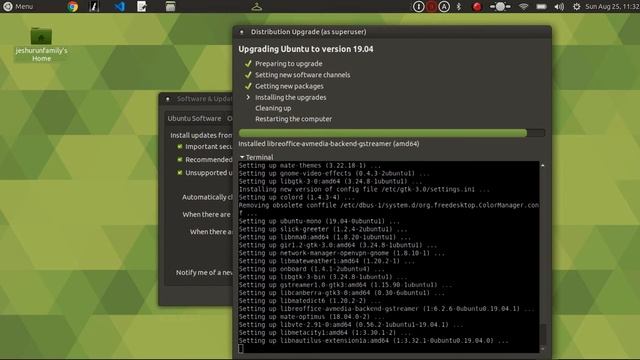Click the "Preparing to upgrade" step text
Viewport: 640px width, 360px height.
[289, 64]
